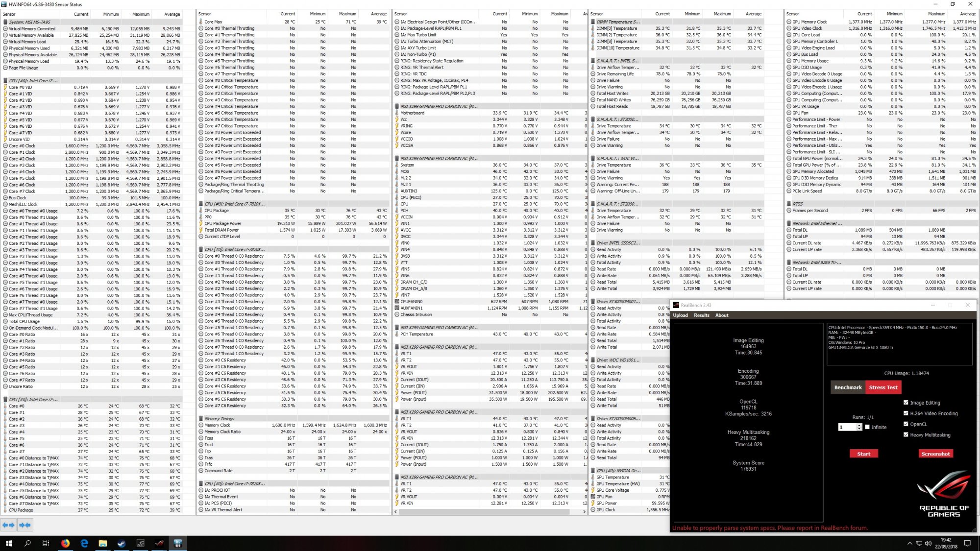Viewport: 980px width, 551px height.
Task: Increase run count with the spinner arrow
Action: pos(859,425)
